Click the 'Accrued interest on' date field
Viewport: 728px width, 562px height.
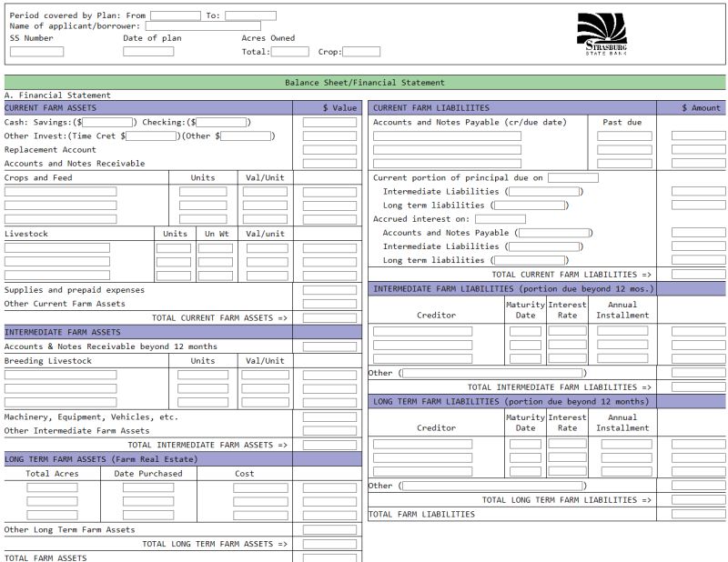click(x=500, y=219)
